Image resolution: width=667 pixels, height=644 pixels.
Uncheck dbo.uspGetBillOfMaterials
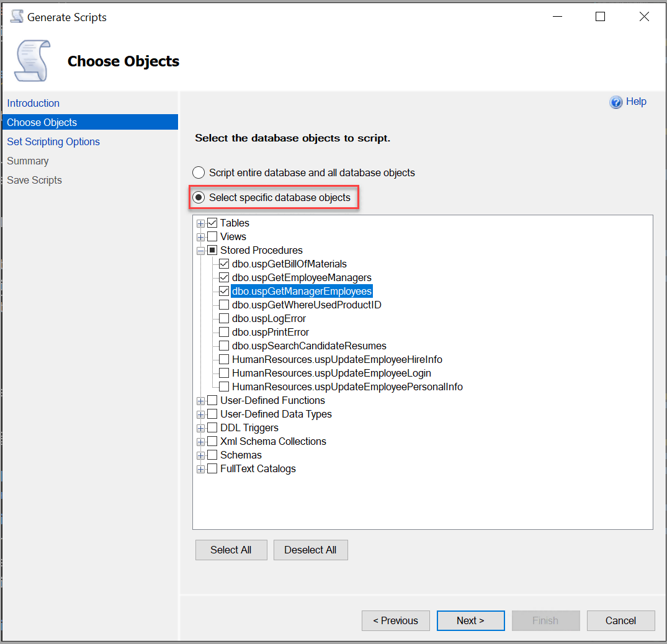click(223, 264)
